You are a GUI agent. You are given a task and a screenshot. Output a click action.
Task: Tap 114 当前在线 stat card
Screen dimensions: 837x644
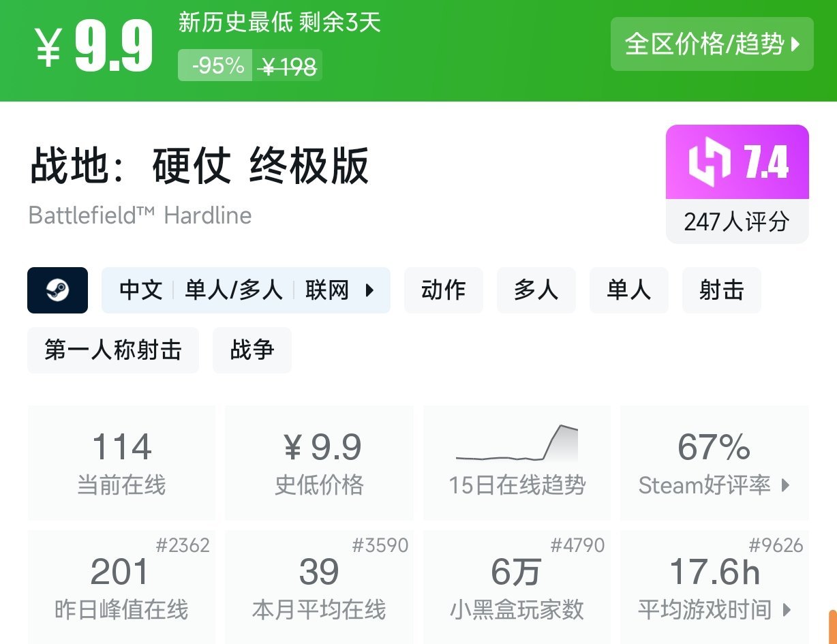(121, 463)
